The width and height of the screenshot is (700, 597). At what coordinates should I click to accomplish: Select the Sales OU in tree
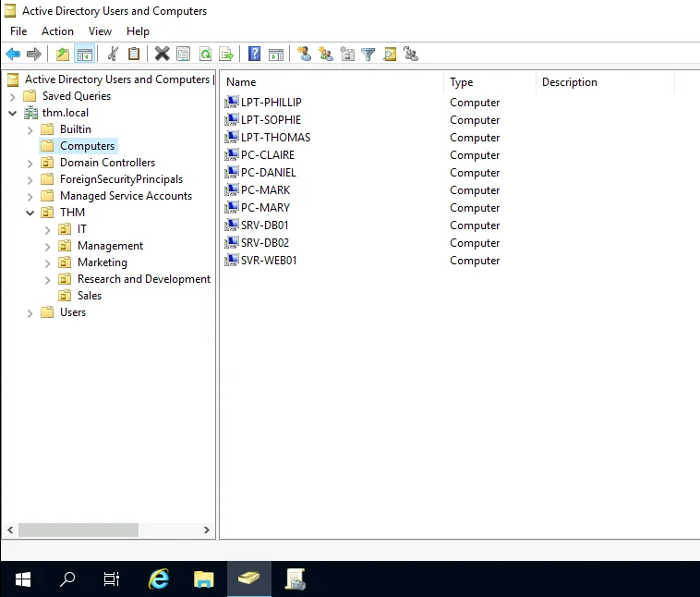coord(90,296)
